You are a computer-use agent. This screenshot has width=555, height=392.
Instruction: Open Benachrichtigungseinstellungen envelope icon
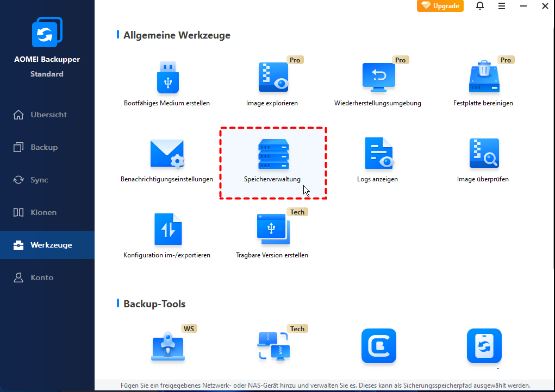167,154
